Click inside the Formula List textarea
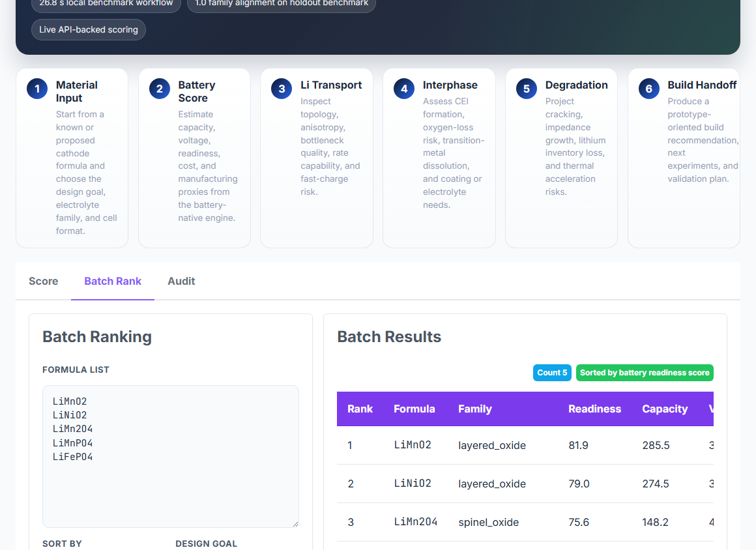The image size is (756, 550). 171,456
